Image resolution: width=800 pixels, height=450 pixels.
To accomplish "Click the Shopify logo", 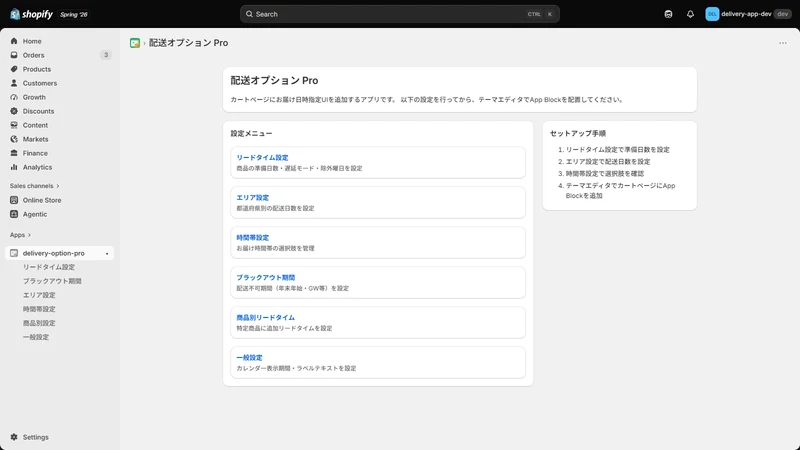I will pyautogui.click(x=31, y=14).
